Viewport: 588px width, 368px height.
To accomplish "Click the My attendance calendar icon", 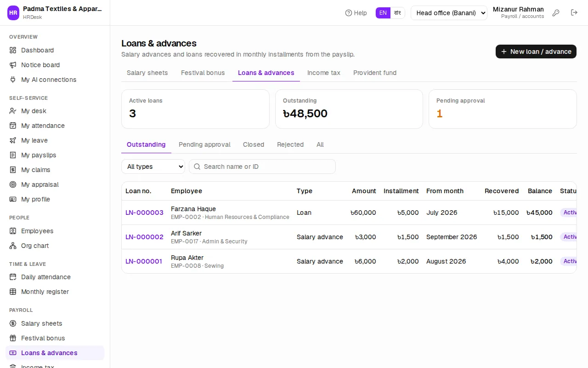I will point(13,126).
